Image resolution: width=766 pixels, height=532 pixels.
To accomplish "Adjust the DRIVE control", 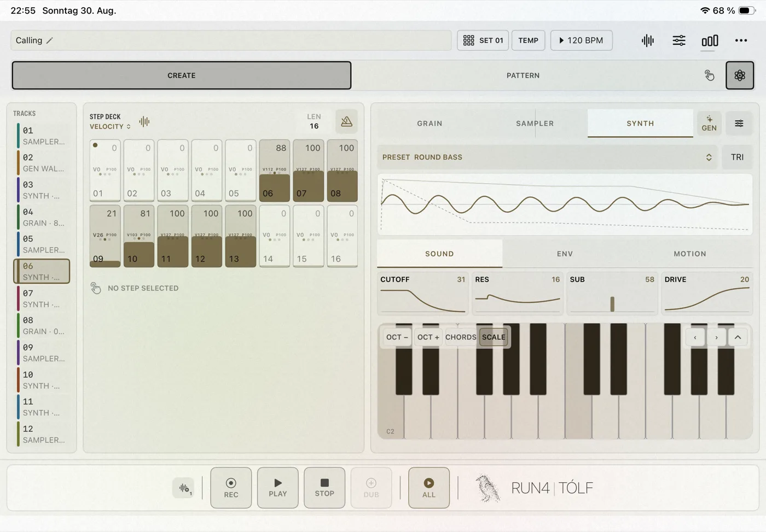I will click(x=707, y=294).
